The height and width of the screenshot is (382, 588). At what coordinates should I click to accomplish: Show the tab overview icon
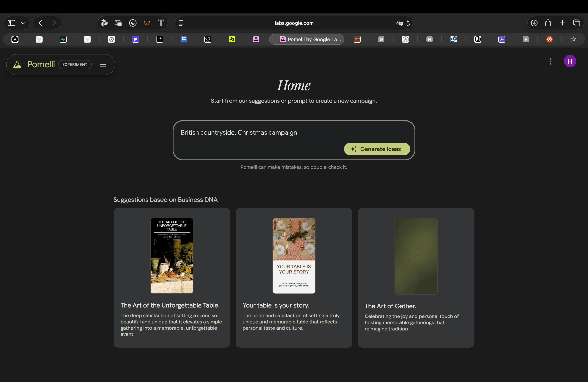point(576,23)
